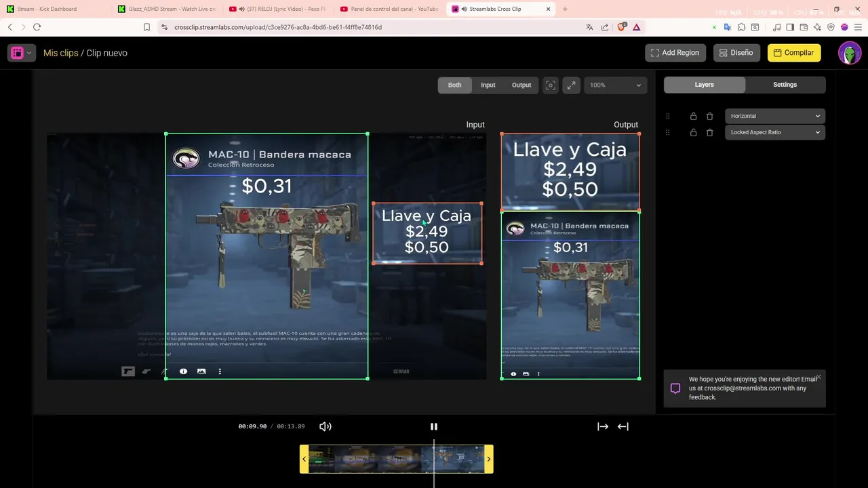Open Brave Shields lion icon
Screen dimensions: 868x488
[x=621, y=27]
